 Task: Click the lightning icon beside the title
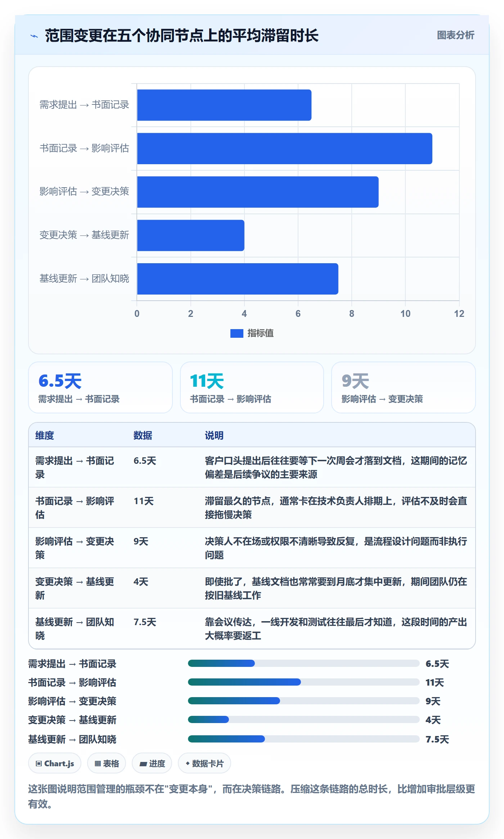pyautogui.click(x=34, y=36)
